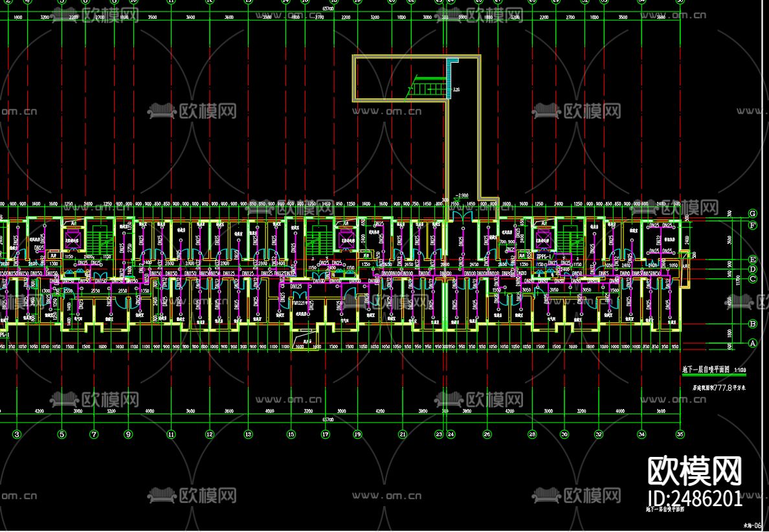Select bottom grid axis bubble 17
Screen dimensions: 769x532
[x=326, y=434]
